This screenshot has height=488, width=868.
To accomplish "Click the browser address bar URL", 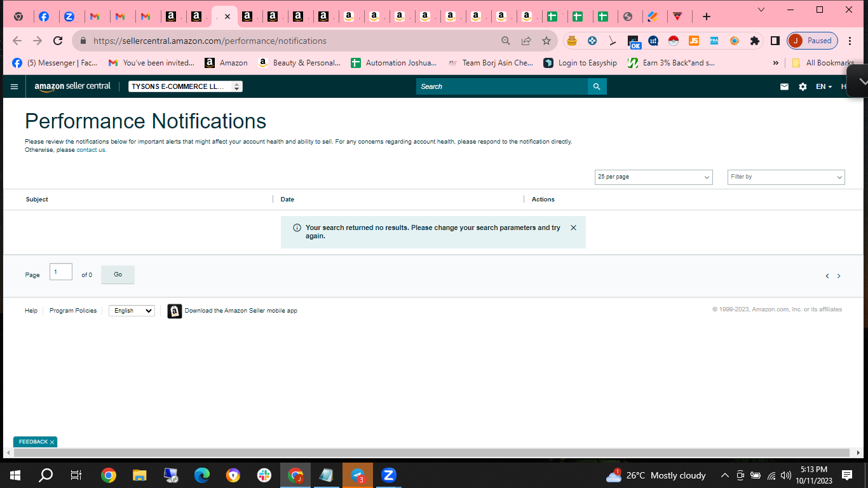I will point(210,41).
